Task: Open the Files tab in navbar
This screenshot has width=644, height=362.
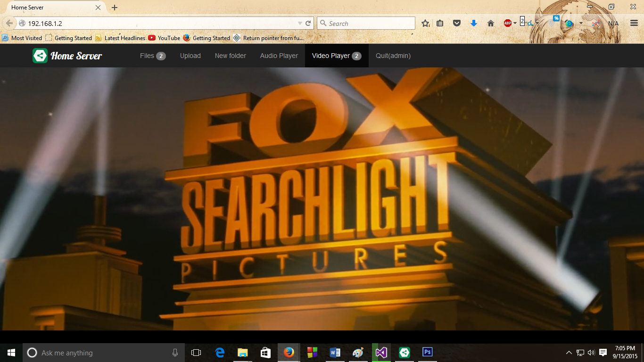Action: (153, 56)
